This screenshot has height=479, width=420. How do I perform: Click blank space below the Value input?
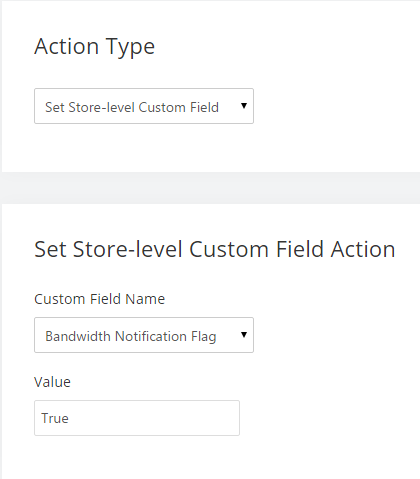click(137, 457)
